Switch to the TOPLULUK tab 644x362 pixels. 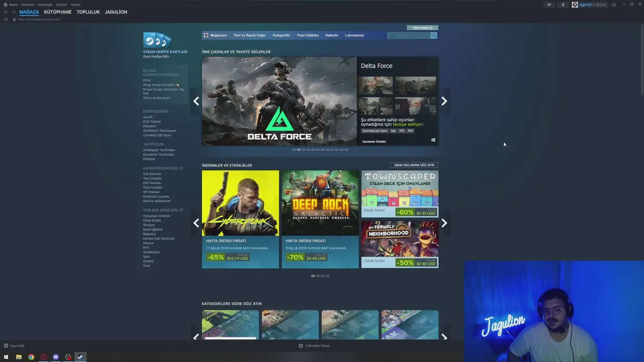point(88,12)
